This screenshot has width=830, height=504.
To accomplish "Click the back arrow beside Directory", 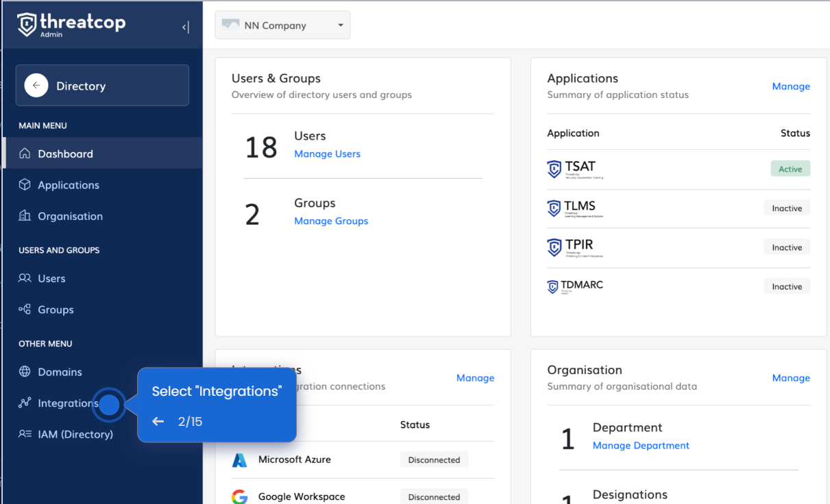I will [36, 86].
